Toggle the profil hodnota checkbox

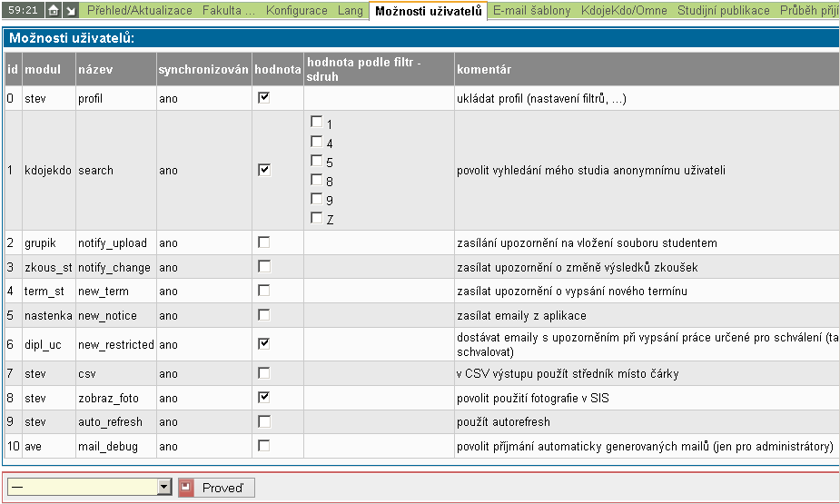point(264,98)
